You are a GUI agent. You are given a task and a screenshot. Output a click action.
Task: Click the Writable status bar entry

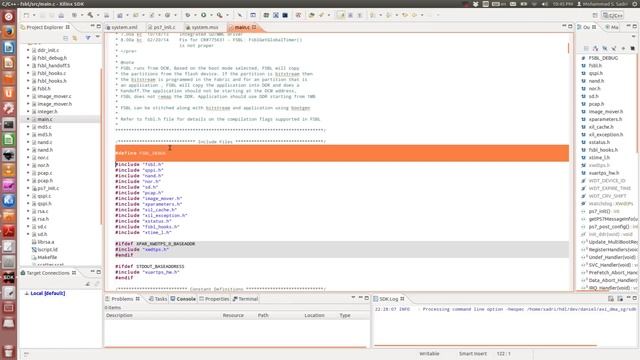click(x=429, y=353)
